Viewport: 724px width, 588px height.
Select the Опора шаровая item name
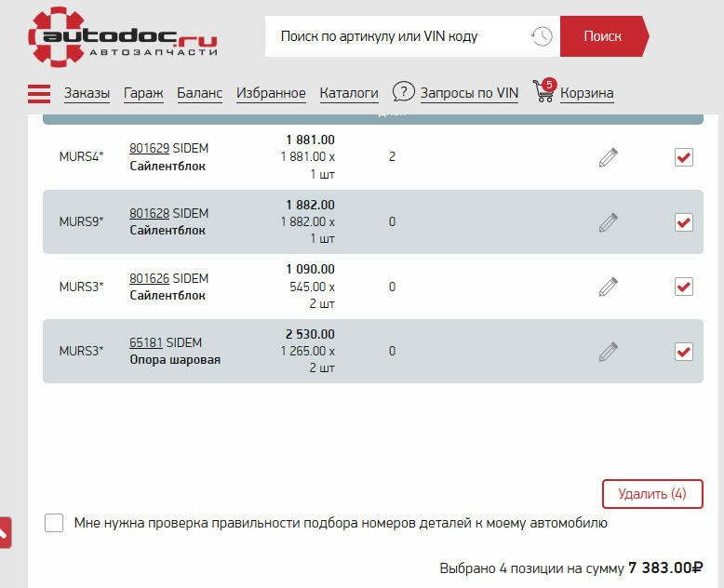(x=175, y=360)
